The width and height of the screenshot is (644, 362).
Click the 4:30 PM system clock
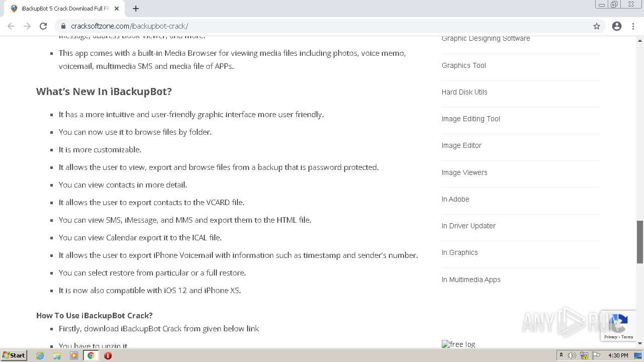[618, 355]
